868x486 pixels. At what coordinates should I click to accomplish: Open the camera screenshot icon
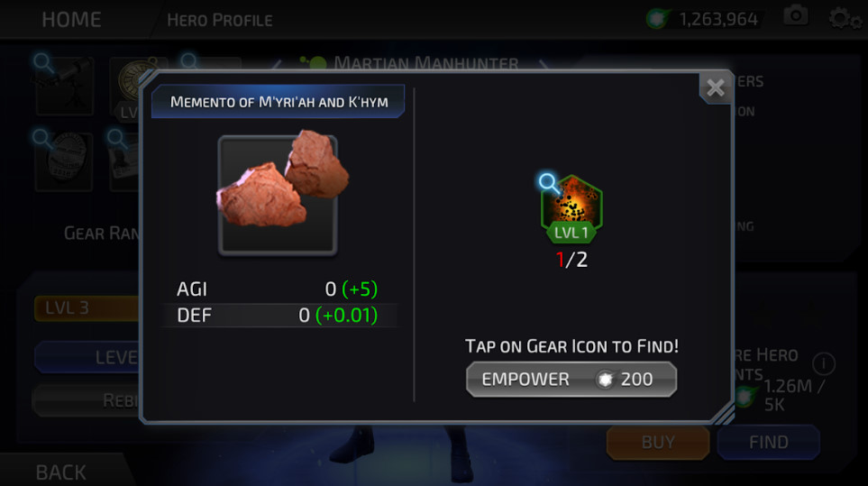[x=796, y=15]
